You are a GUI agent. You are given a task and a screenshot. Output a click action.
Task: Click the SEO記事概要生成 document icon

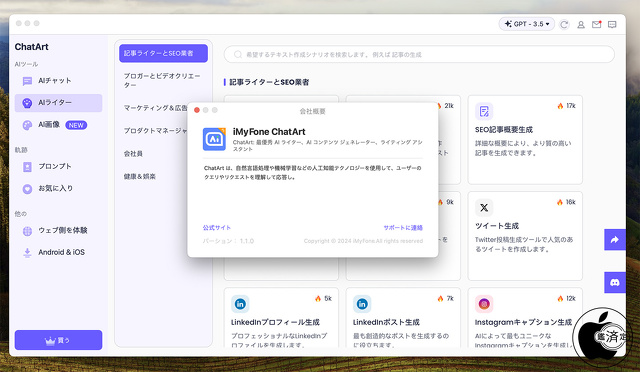[x=484, y=111]
